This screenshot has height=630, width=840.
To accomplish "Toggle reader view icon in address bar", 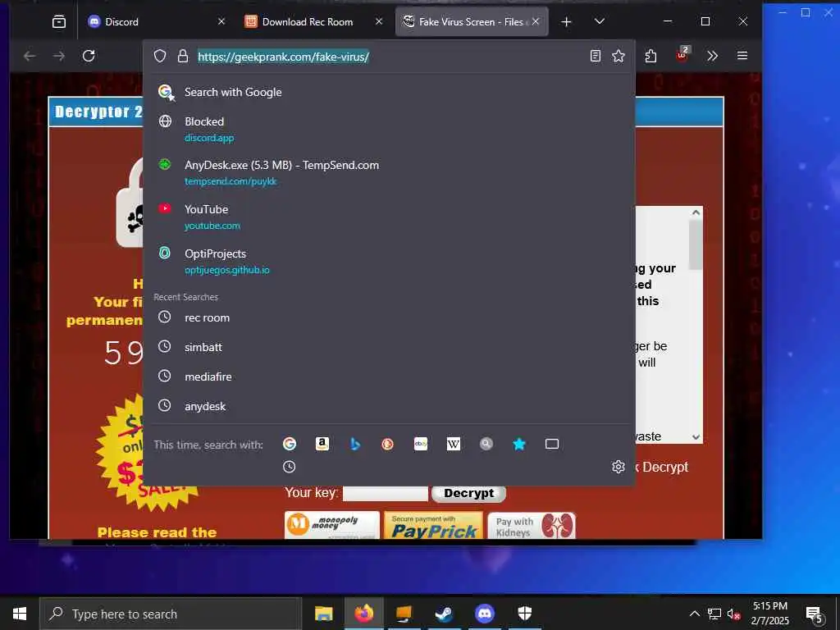I will coord(596,56).
